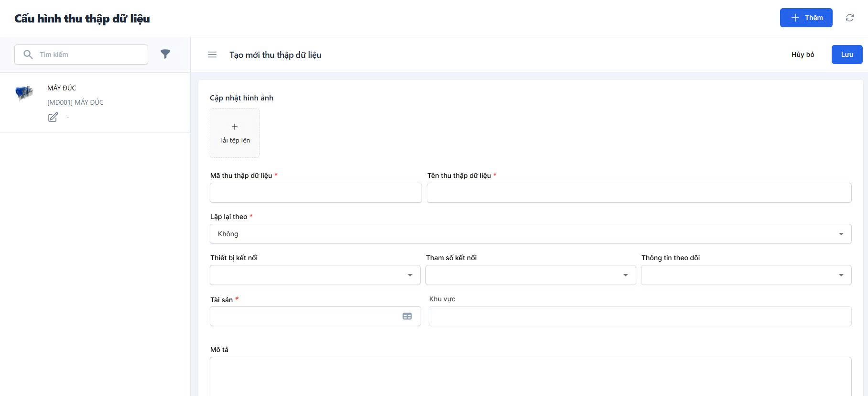The height and width of the screenshot is (396, 868).
Task: Click the plus icon to upload image
Action: tap(235, 127)
